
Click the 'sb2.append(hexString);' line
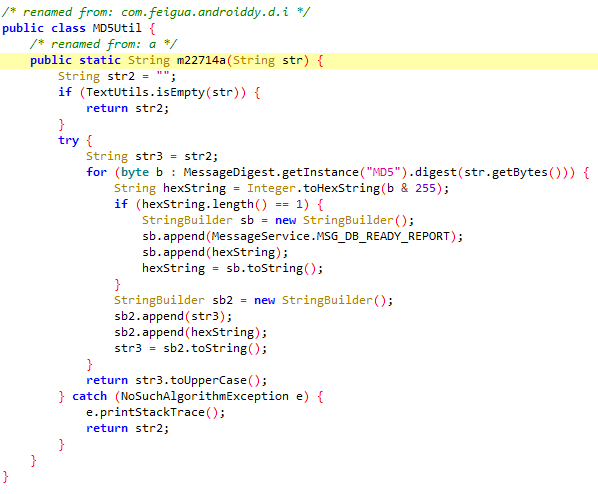[191, 333]
